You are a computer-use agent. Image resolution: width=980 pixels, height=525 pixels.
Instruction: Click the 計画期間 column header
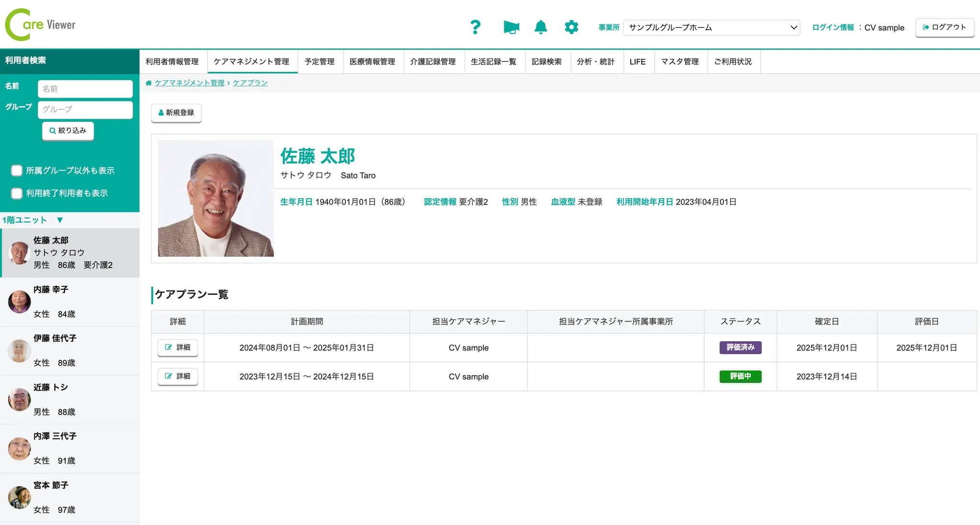(307, 322)
